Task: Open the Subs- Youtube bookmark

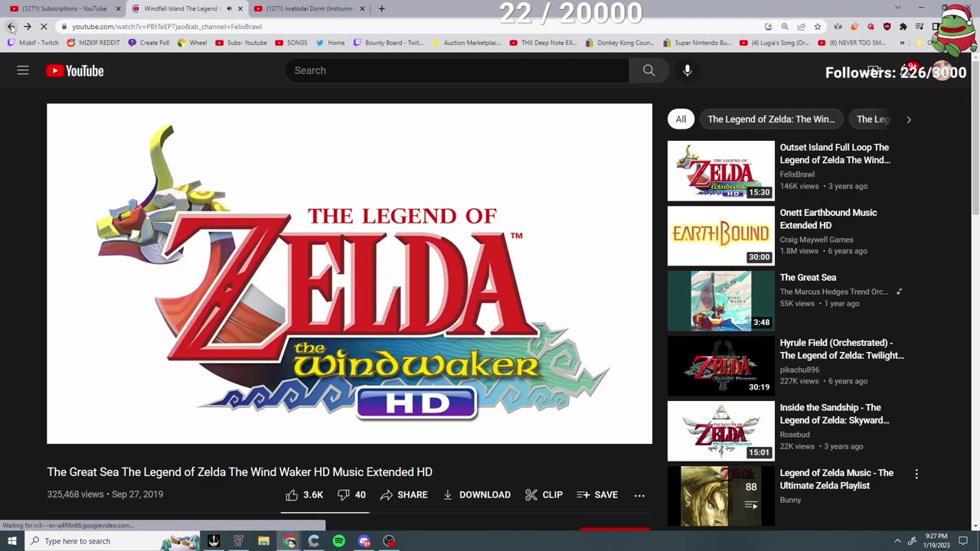Action: (x=241, y=43)
